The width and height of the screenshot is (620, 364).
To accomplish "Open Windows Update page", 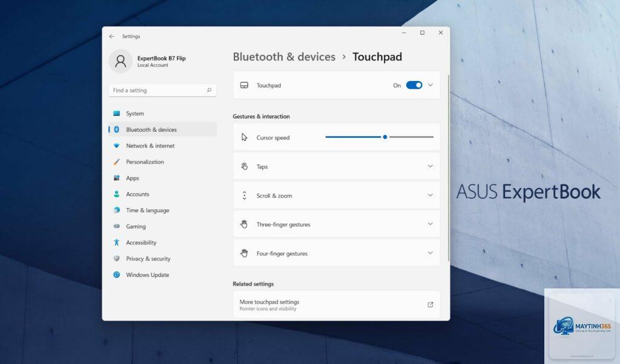I will pyautogui.click(x=162, y=275).
